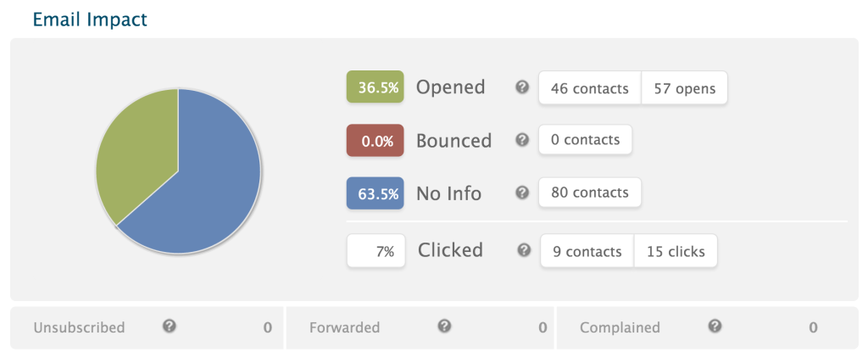The height and width of the screenshot is (352, 868).
Task: Click the 7% Clicked percentage box
Action: click(376, 251)
